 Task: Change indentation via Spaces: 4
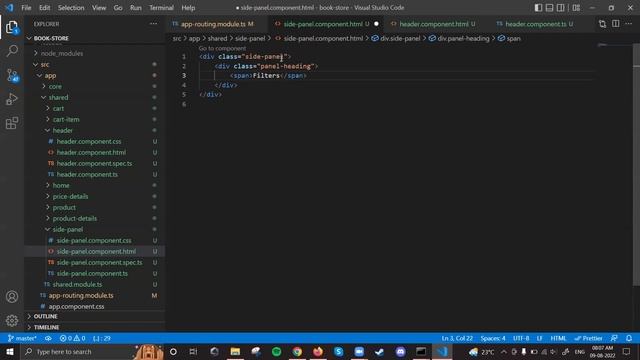click(x=493, y=338)
